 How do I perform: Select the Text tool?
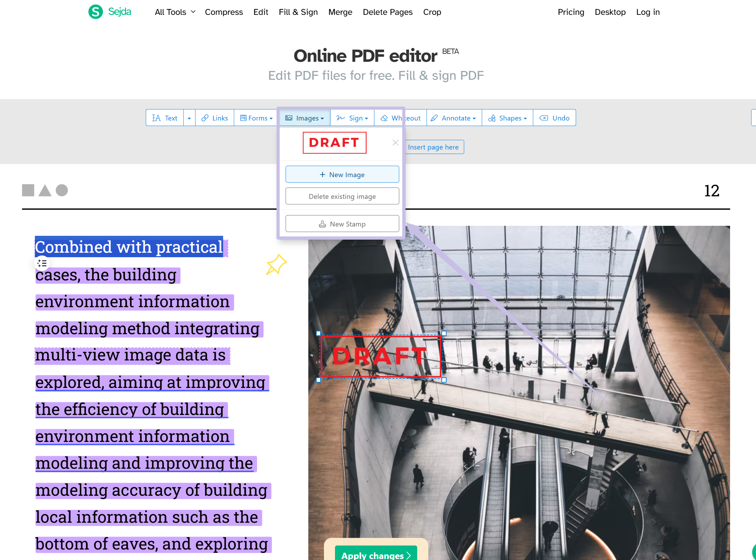click(x=165, y=118)
